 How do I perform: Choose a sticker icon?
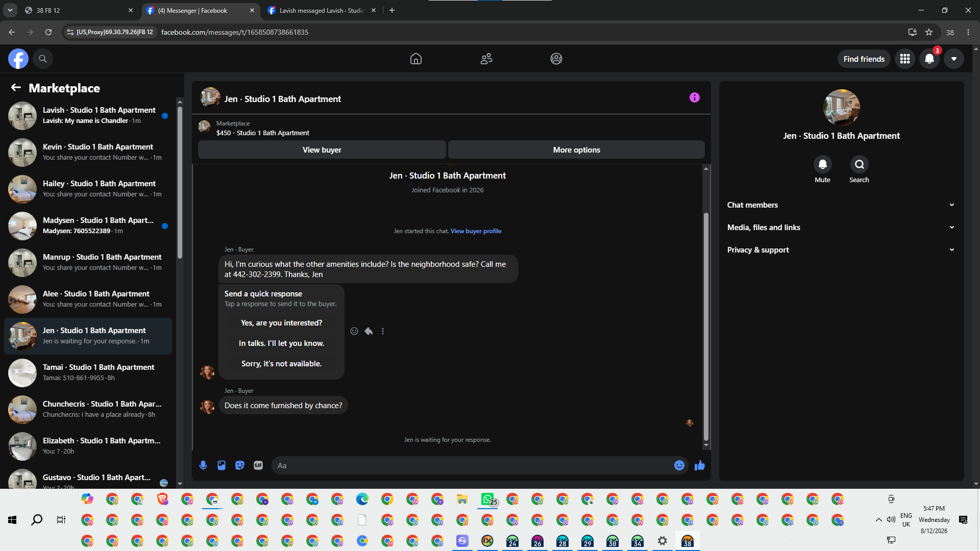coord(240,465)
